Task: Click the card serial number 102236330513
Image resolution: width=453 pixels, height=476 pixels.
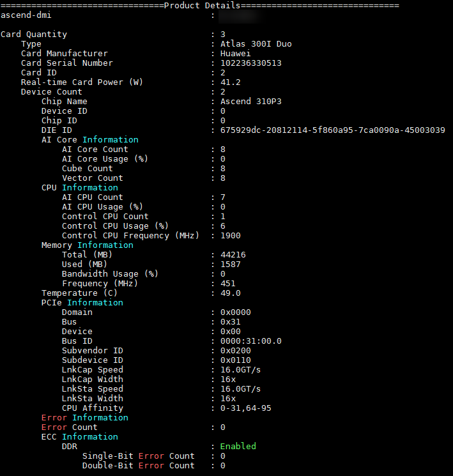Action: tap(251, 63)
